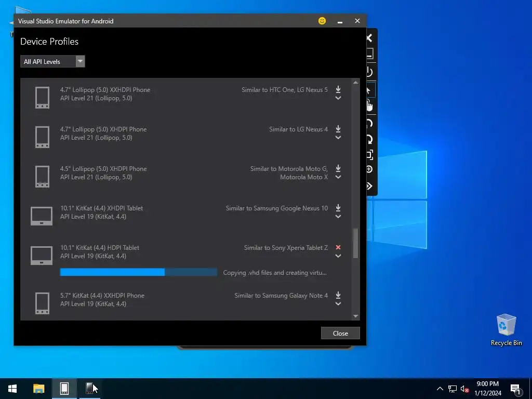The image size is (532, 399).
Task: Click the list scrollbar down arrow
Action: pos(355,316)
